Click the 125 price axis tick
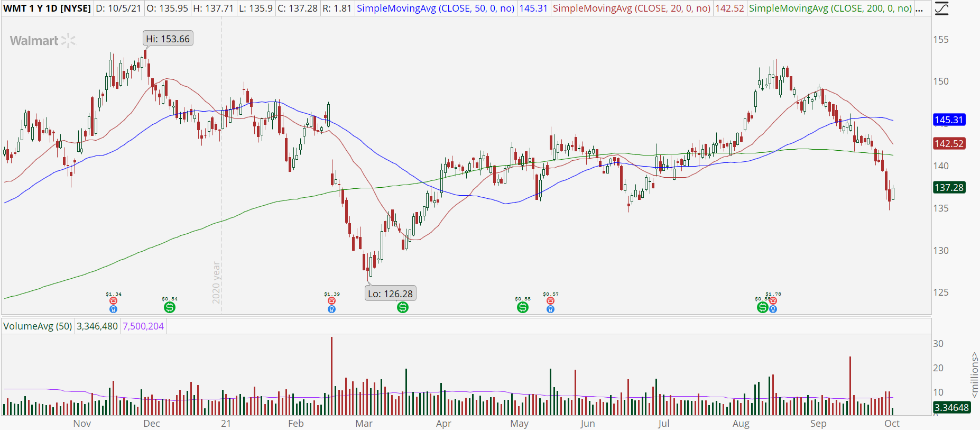This screenshot has width=980, height=430. click(x=941, y=292)
